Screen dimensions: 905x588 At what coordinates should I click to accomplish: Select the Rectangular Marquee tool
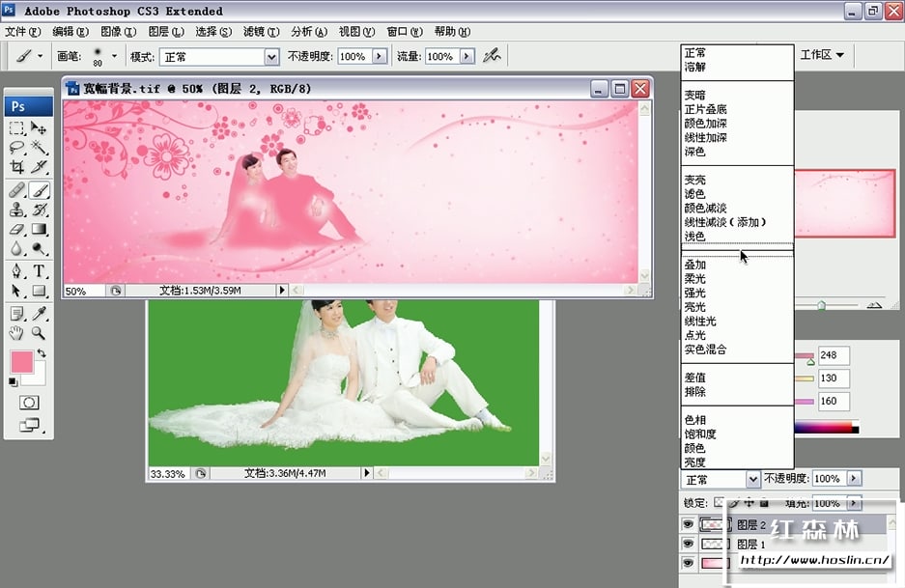(x=16, y=128)
